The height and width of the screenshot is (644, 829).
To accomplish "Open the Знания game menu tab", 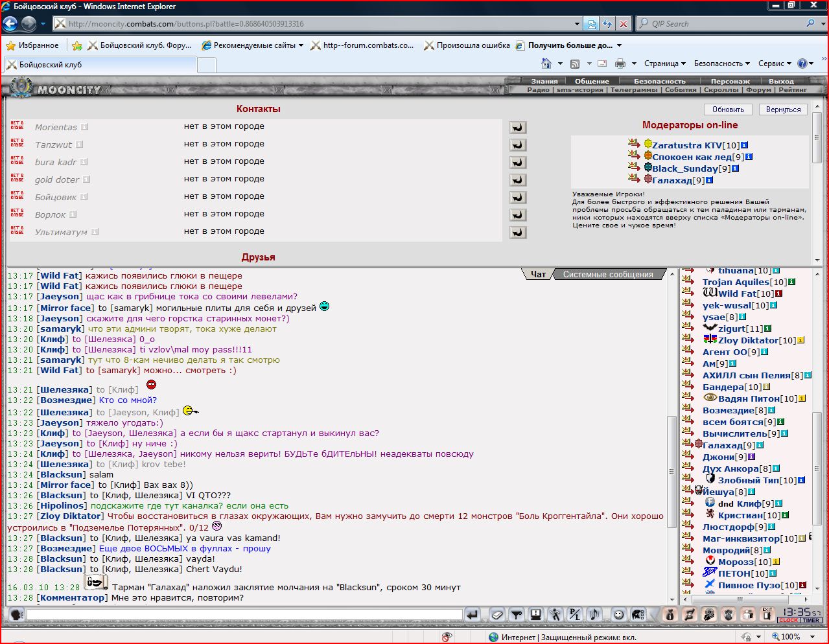I will click(544, 81).
